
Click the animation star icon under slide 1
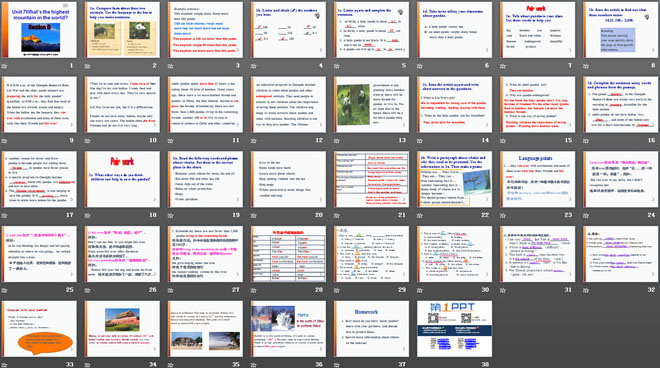(5, 66)
